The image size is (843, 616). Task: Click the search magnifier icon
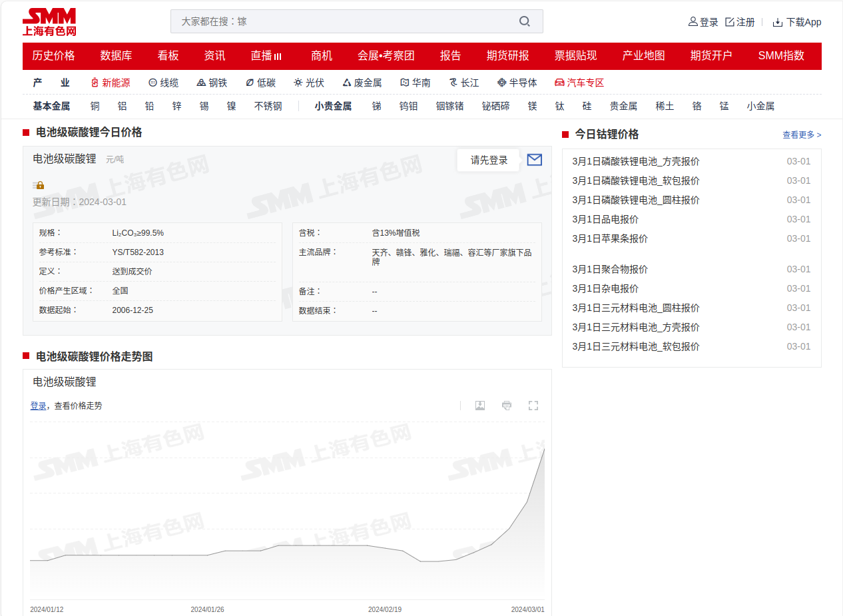(x=525, y=21)
